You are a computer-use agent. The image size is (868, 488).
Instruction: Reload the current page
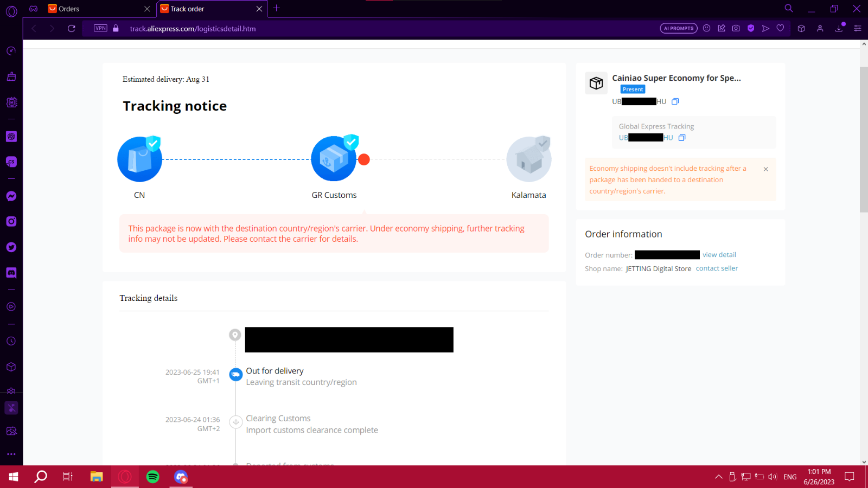tap(72, 28)
